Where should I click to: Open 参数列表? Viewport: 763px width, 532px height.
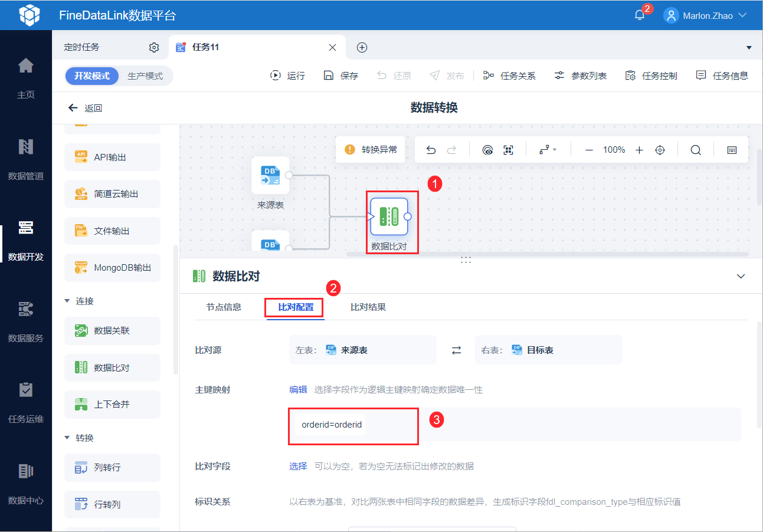pos(580,75)
